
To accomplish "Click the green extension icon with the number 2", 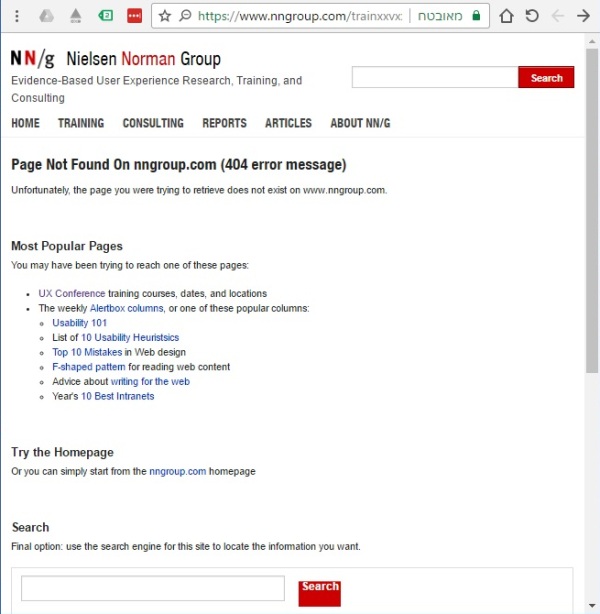I will click(x=105, y=16).
